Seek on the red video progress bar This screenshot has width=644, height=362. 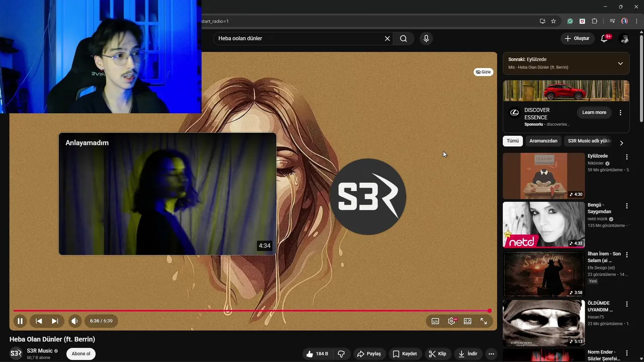click(x=252, y=311)
